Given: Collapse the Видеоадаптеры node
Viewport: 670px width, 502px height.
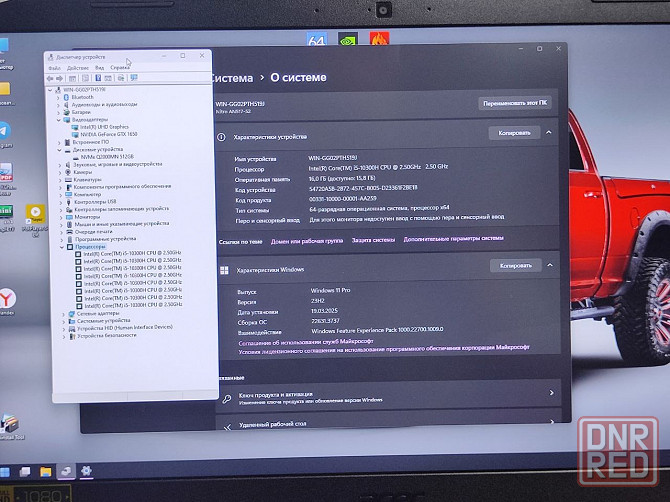Looking at the screenshot, I should pos(59,120).
